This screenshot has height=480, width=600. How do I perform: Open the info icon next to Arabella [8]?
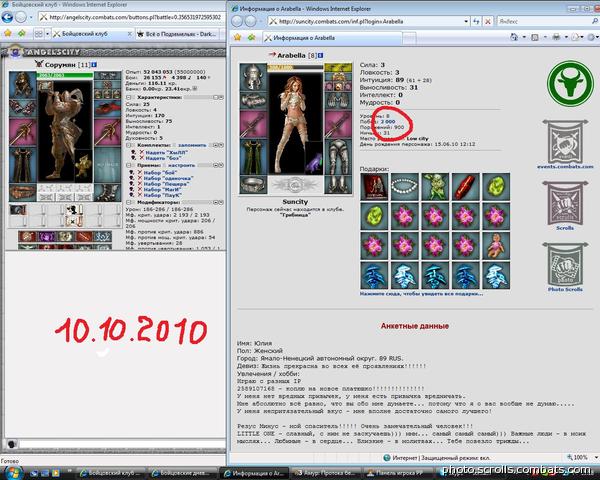tap(321, 56)
